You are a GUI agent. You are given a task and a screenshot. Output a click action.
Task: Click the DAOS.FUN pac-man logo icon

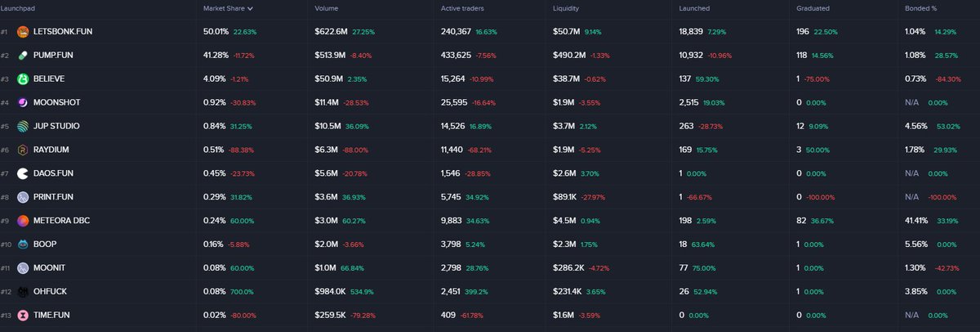(23, 173)
